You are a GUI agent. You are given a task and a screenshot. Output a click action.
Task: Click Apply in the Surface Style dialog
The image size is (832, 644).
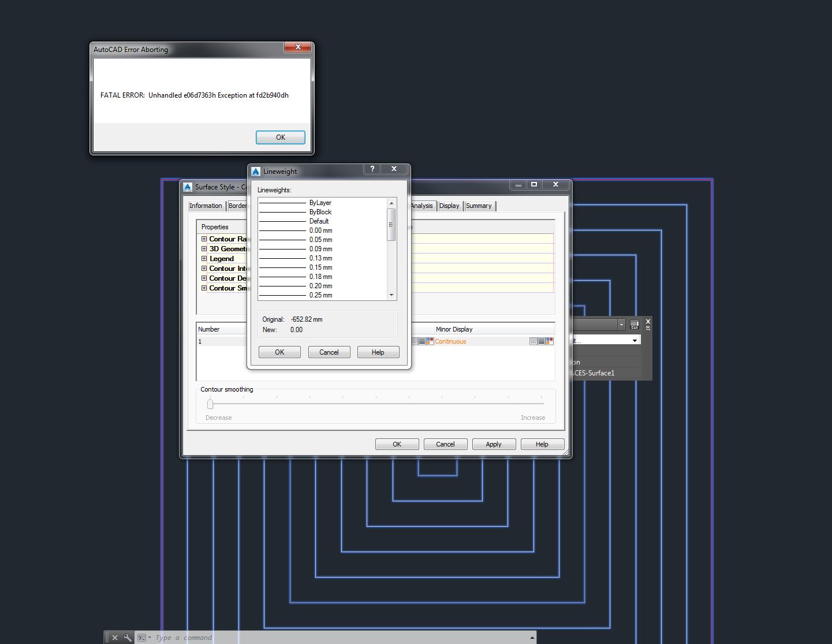pos(494,444)
